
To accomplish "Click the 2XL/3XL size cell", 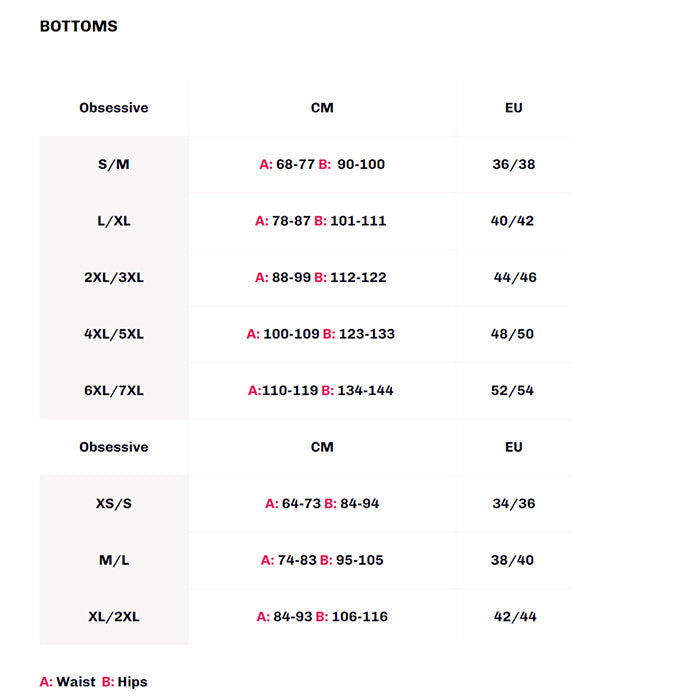I will click(114, 277).
